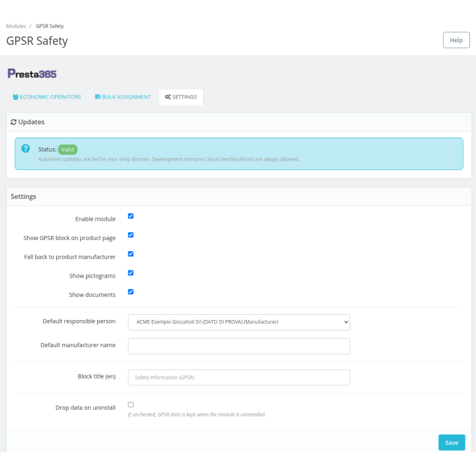This screenshot has height=476, width=476.
Task: Open the Default responsible person dropdown
Action: point(239,322)
